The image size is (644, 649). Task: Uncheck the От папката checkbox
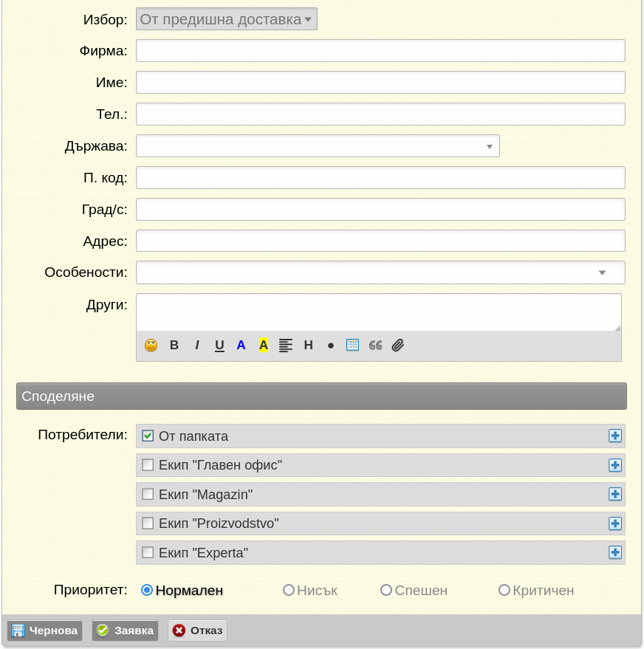coord(148,436)
